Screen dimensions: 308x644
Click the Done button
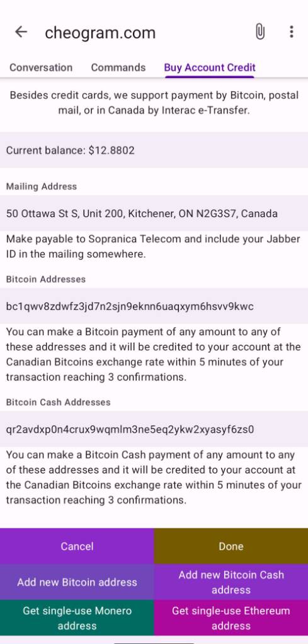pyautogui.click(x=231, y=546)
